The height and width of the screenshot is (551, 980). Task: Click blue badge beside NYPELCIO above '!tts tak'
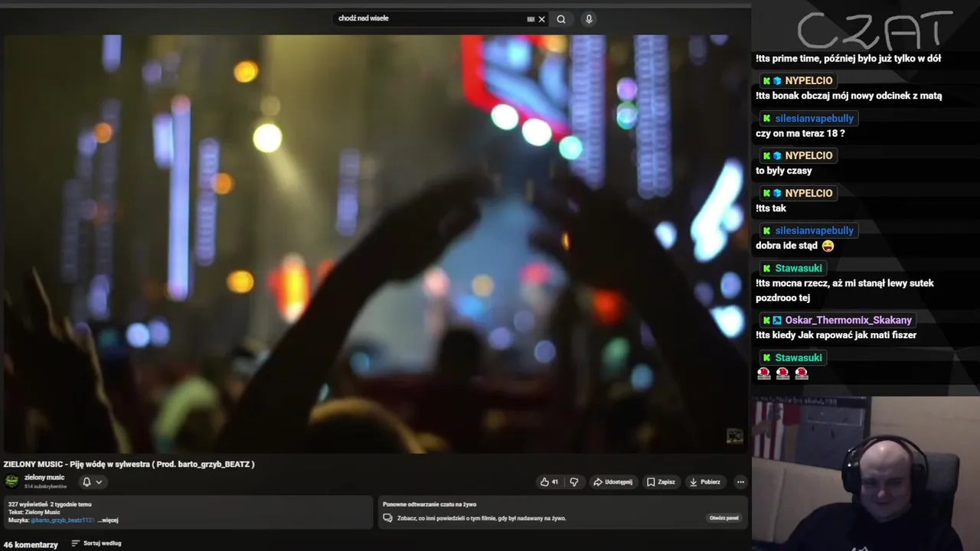777,193
